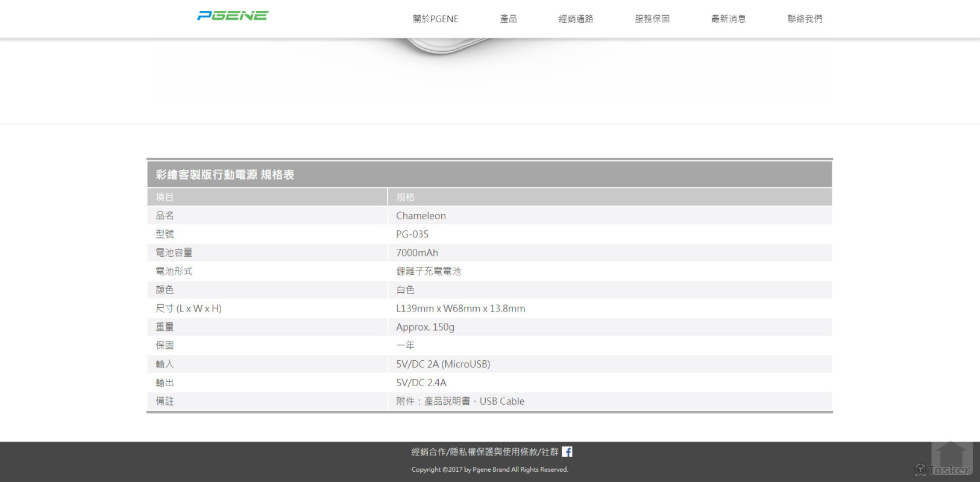This screenshot has height=482, width=980.
Task: Click the PGENE logo in the header
Action: tap(233, 16)
